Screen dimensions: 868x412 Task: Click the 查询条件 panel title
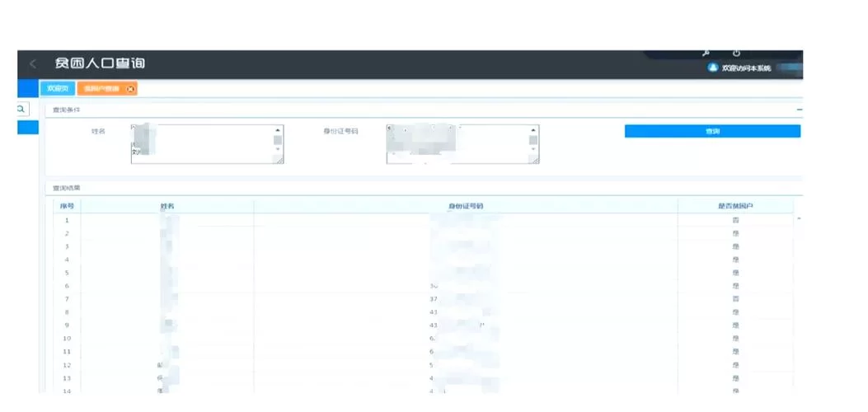67,110
